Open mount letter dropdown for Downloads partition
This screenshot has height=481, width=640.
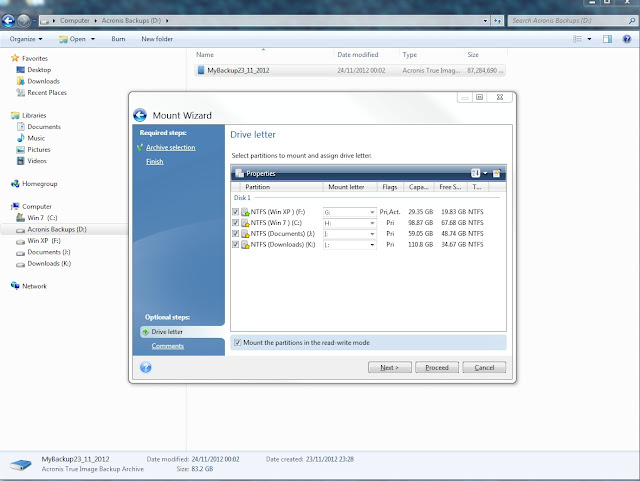click(x=372, y=245)
